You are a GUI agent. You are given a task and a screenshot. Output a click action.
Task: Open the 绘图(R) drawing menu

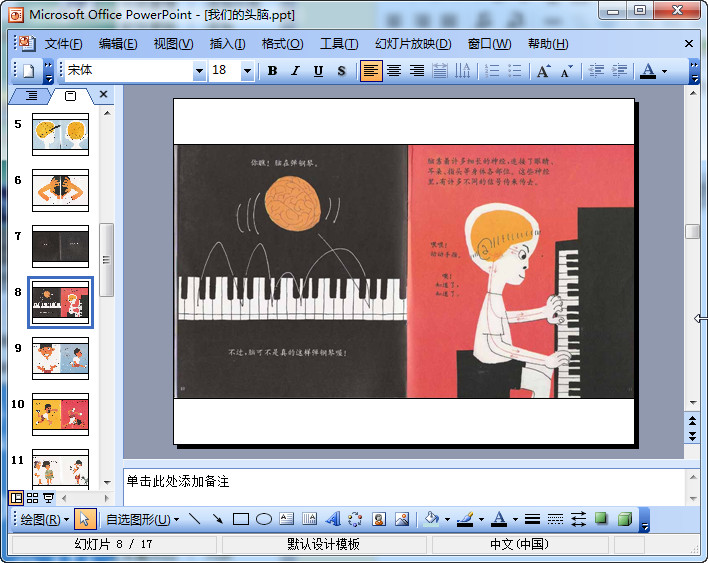44,520
